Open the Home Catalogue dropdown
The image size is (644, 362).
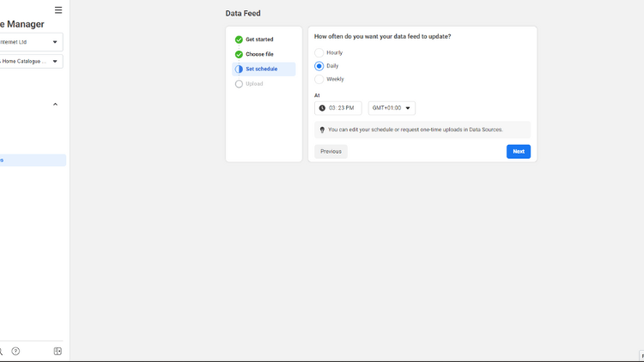pyautogui.click(x=31, y=61)
